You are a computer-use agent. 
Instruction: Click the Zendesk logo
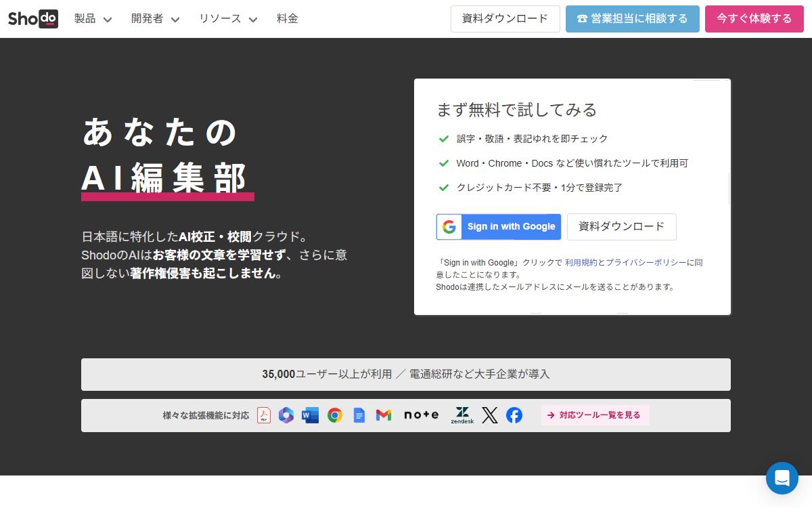(x=463, y=415)
